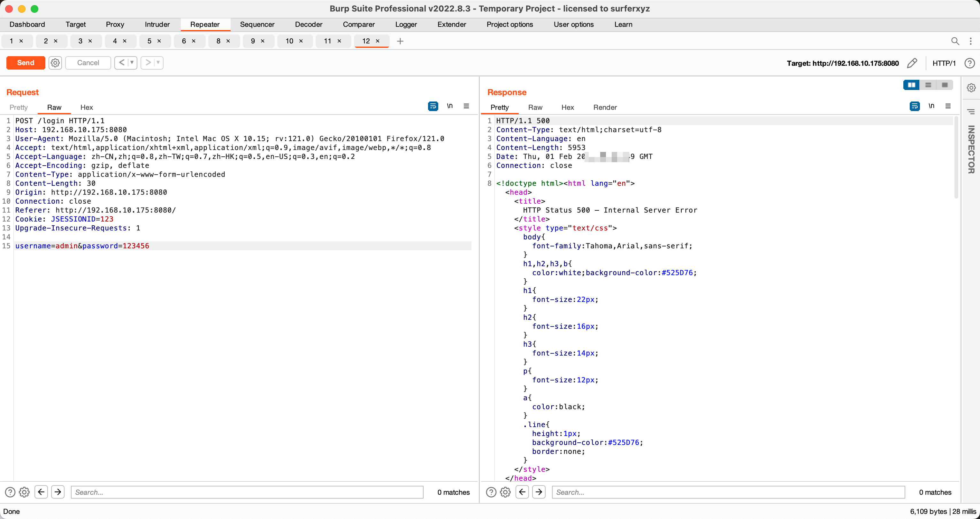Go to next match in response search
The height and width of the screenshot is (519, 980).
pos(539,492)
